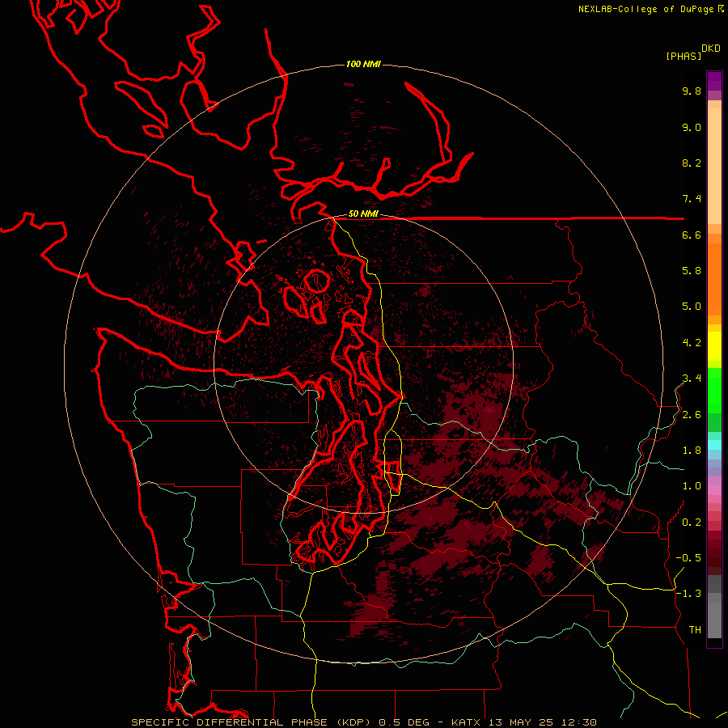Screen dimensions: 728x728
Task: Click the DKD label above the color scale
Action: click(711, 49)
